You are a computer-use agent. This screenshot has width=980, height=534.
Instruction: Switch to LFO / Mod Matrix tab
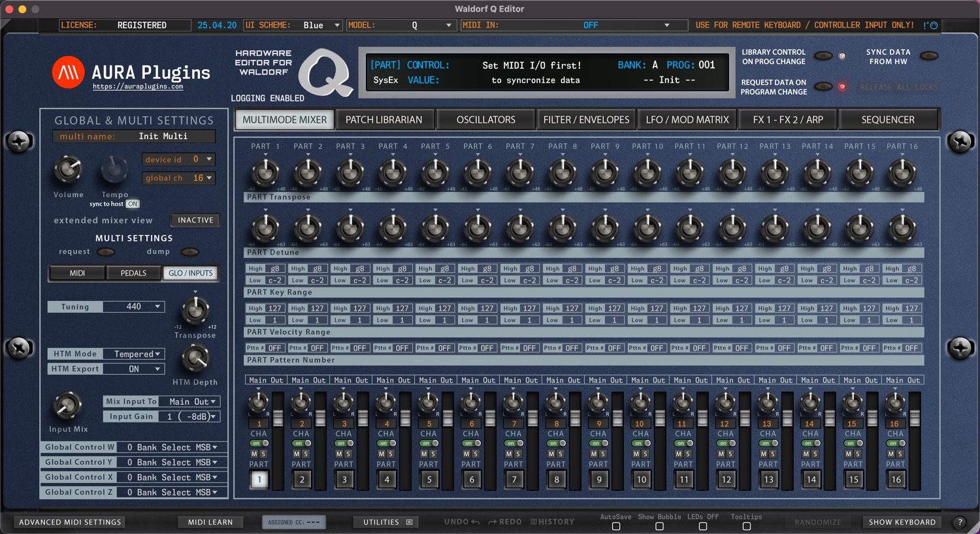coord(687,119)
